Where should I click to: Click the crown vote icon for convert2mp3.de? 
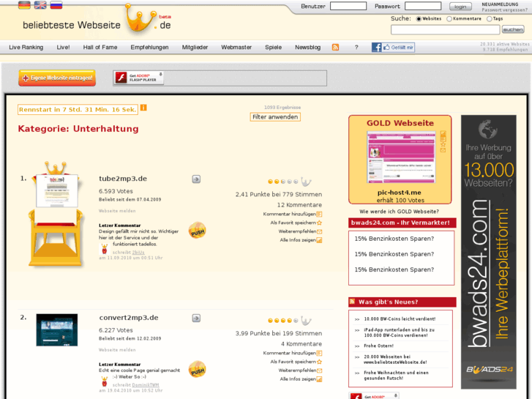[x=306, y=321]
